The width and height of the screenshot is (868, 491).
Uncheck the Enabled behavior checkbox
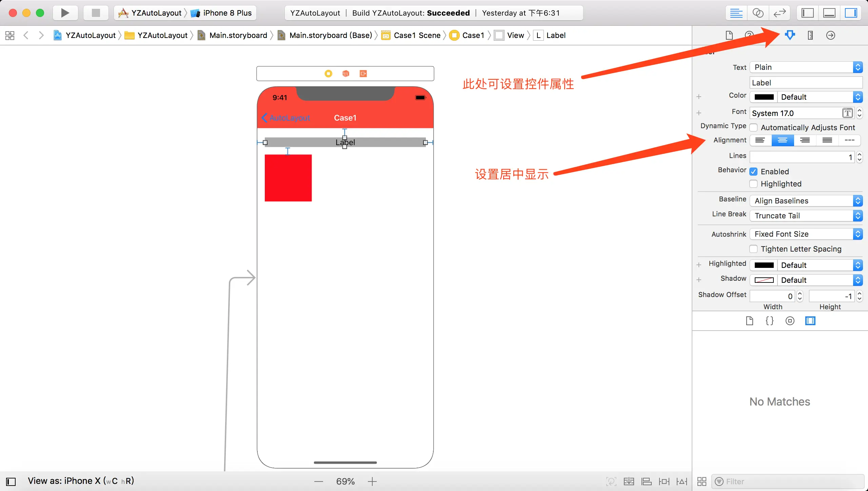[753, 172]
